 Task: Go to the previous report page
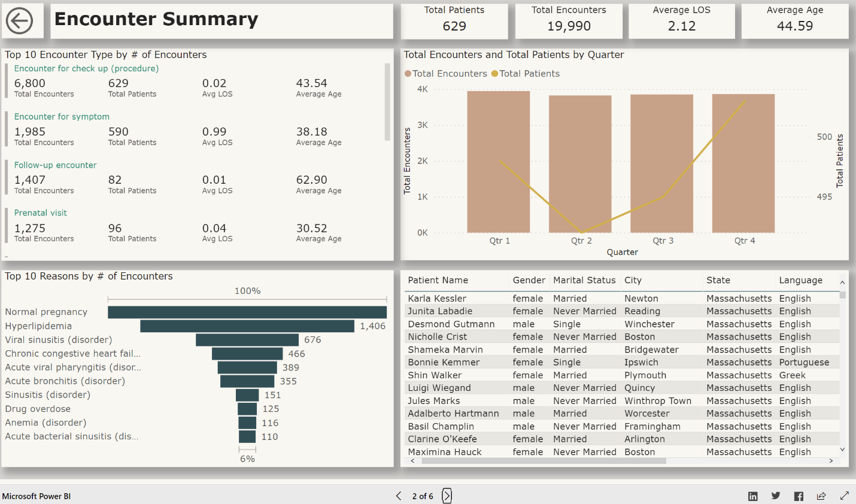[x=399, y=496]
